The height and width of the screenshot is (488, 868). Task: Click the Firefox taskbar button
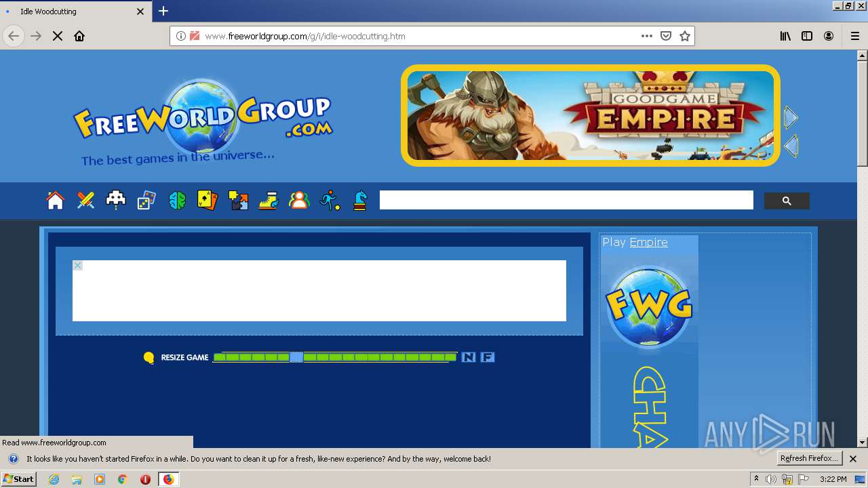[168, 479]
